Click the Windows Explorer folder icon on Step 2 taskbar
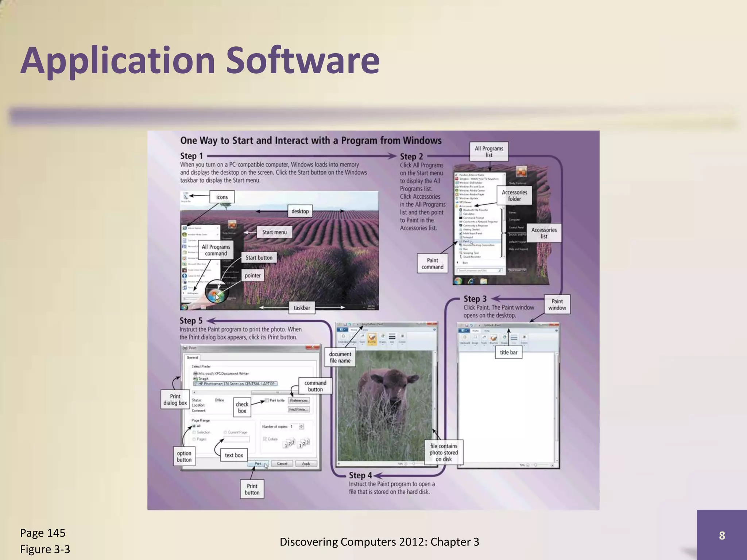Screen dimensions: 747x560 point(483,281)
